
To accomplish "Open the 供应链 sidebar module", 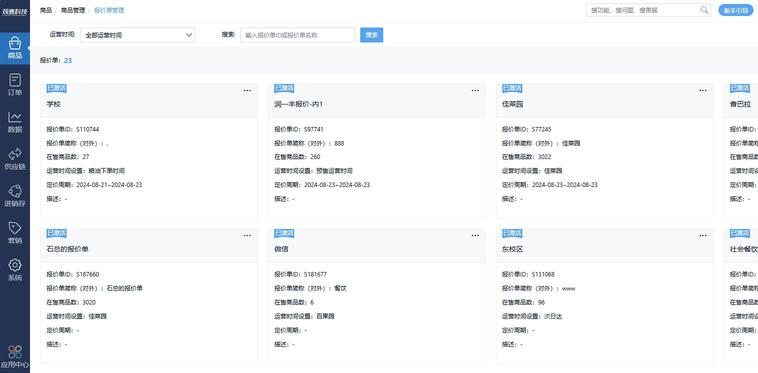I will coord(15,159).
